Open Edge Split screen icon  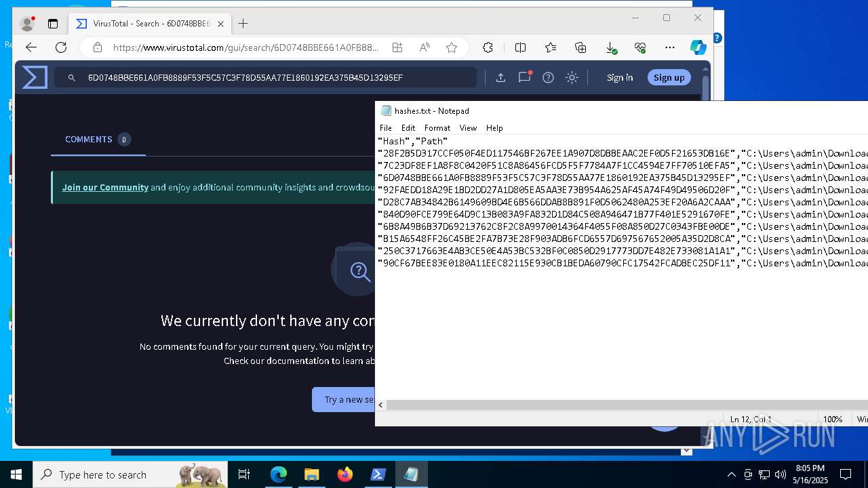pyautogui.click(x=520, y=47)
